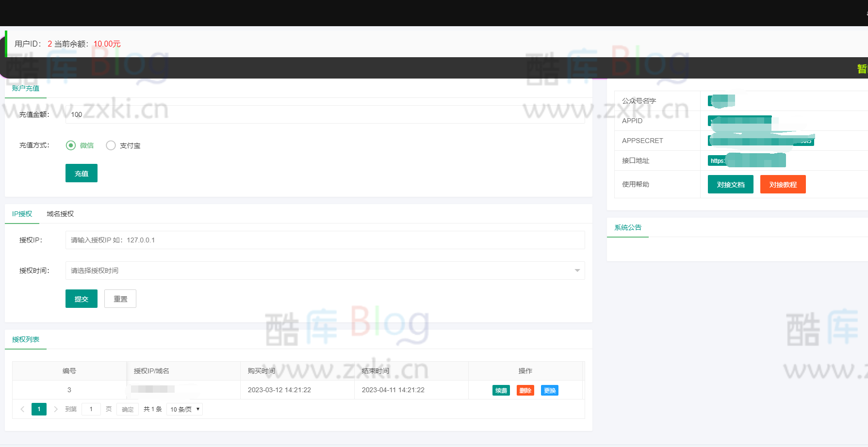Select 支付宝 payment method

111,145
